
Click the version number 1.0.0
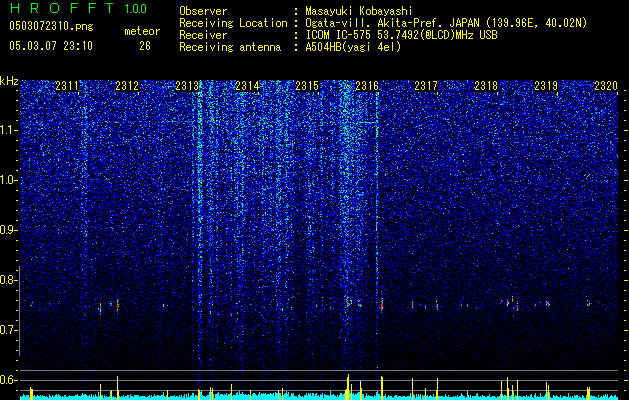136,8
